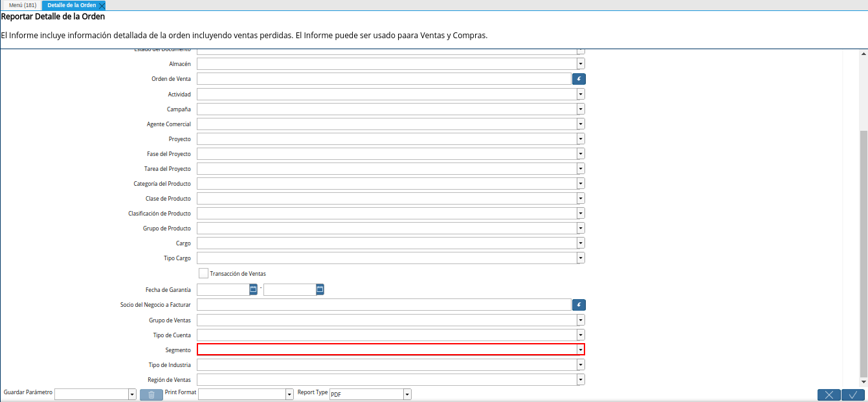Enable the Transacción de Ventas checkbox
Image resolution: width=868 pixels, height=402 pixels.
coord(203,273)
